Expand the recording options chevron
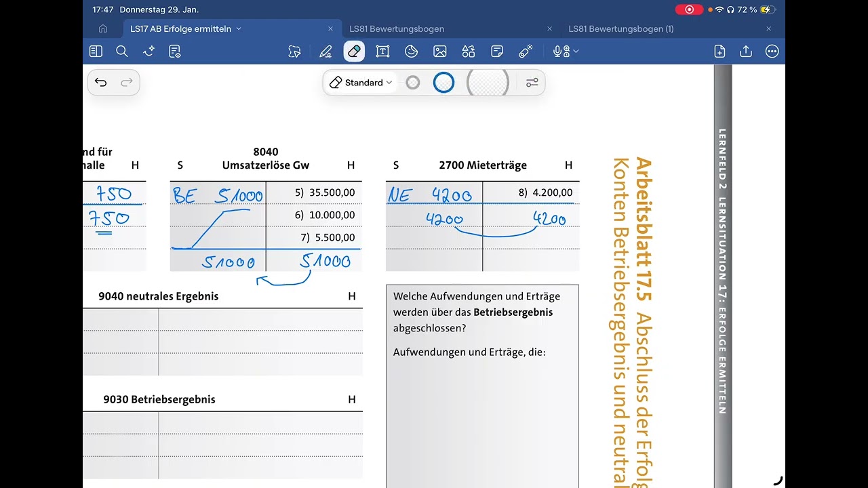Image resolution: width=868 pixels, height=488 pixels. coord(576,52)
